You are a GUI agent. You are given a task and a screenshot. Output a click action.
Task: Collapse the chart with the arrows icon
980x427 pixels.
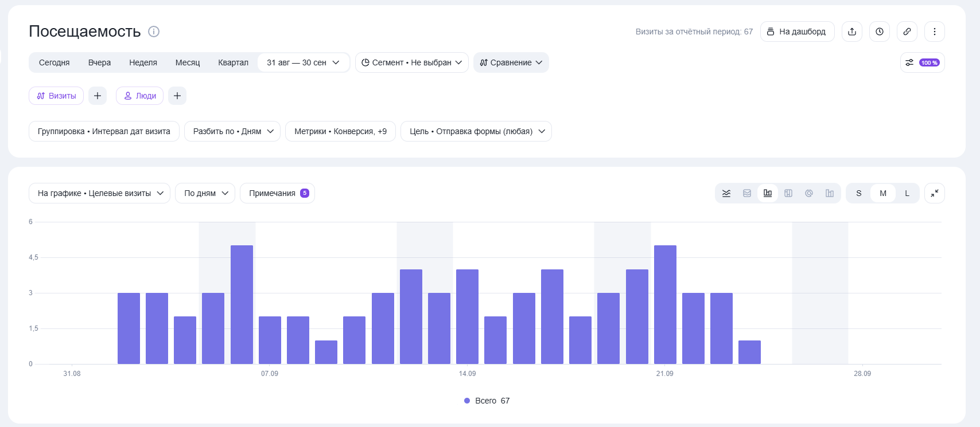coord(935,193)
